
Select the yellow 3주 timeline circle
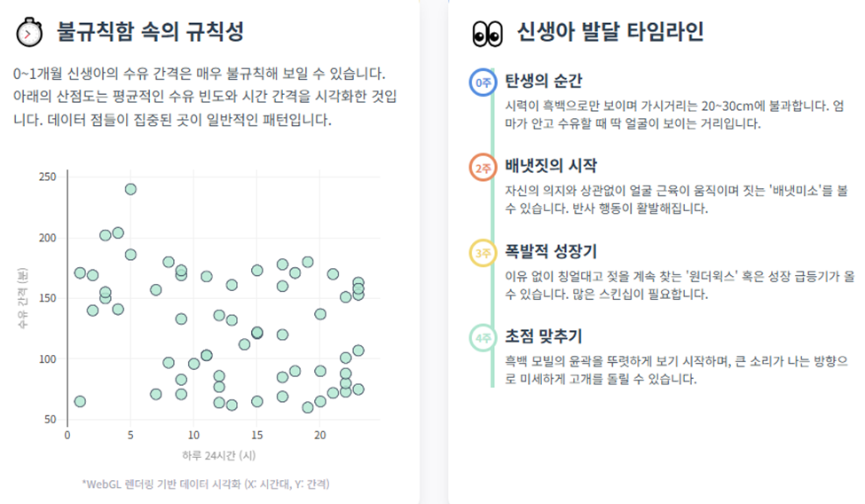(483, 253)
